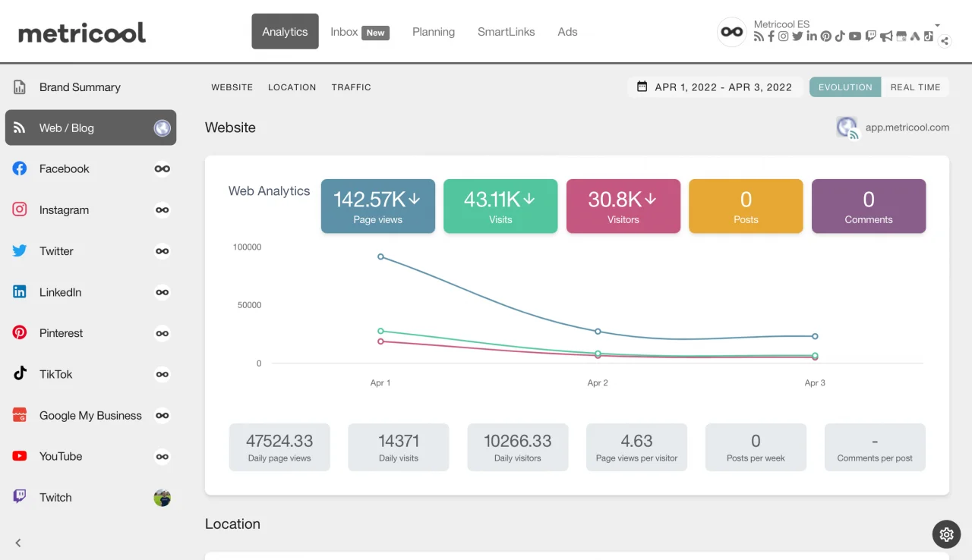Open the Web / Blog analytics section

coord(66,127)
